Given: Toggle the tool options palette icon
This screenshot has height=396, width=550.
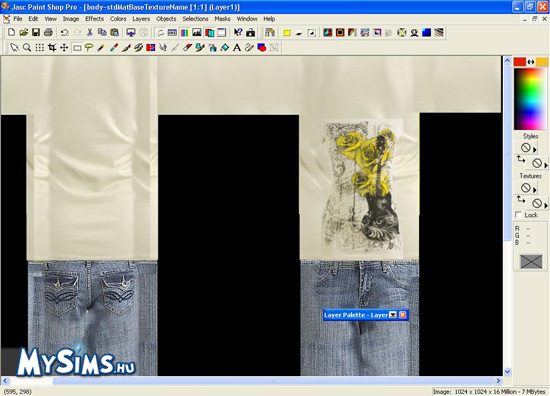Looking at the screenshot, I should tap(172, 33).
